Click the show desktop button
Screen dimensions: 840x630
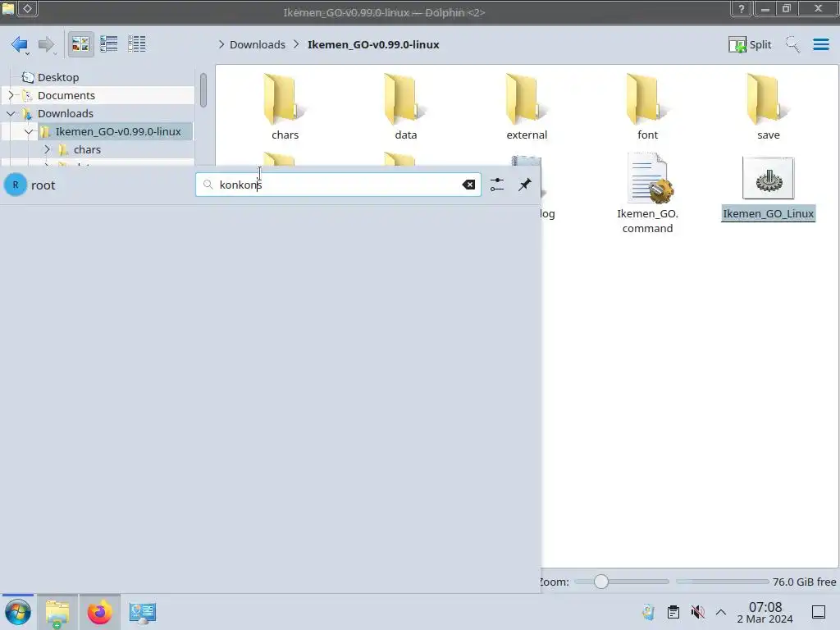(819, 612)
